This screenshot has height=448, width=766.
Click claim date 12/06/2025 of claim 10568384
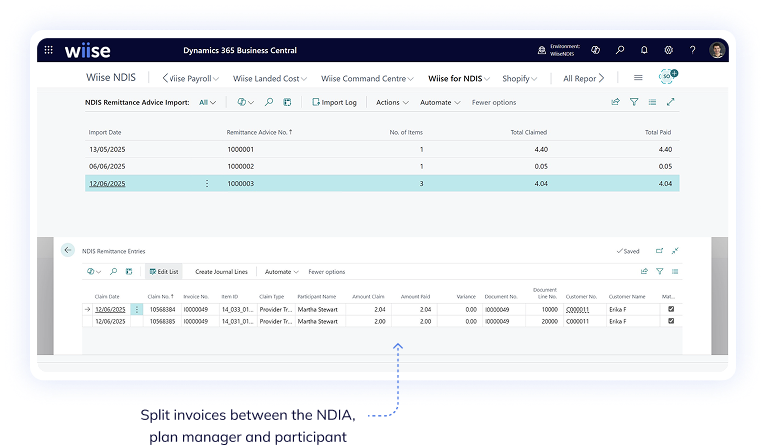coord(110,309)
